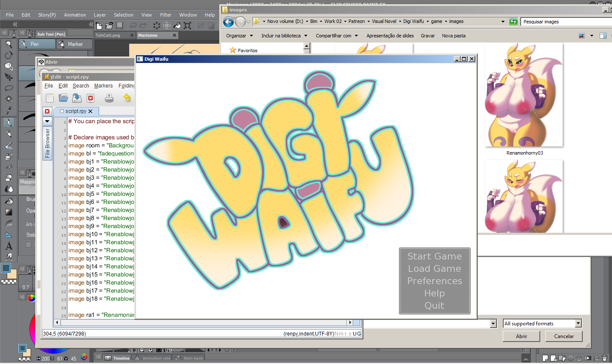The width and height of the screenshot is (612, 364).
Task: Select the Zoom magnifier tool
Action: [x=8, y=44]
